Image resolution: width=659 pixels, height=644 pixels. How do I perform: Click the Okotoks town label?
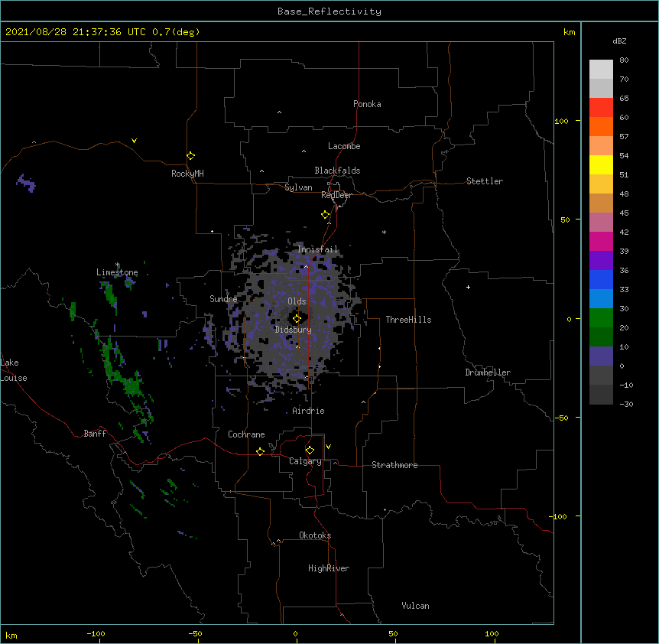[315, 535]
